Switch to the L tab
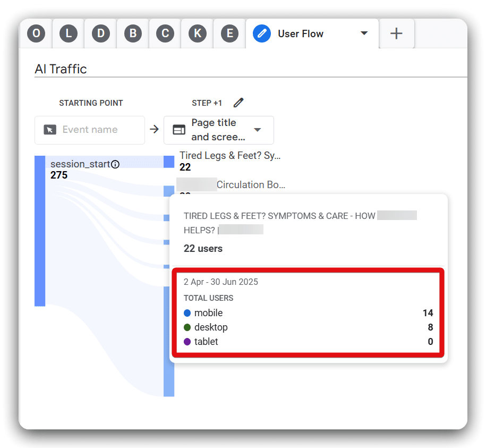486x448 pixels. (69, 33)
